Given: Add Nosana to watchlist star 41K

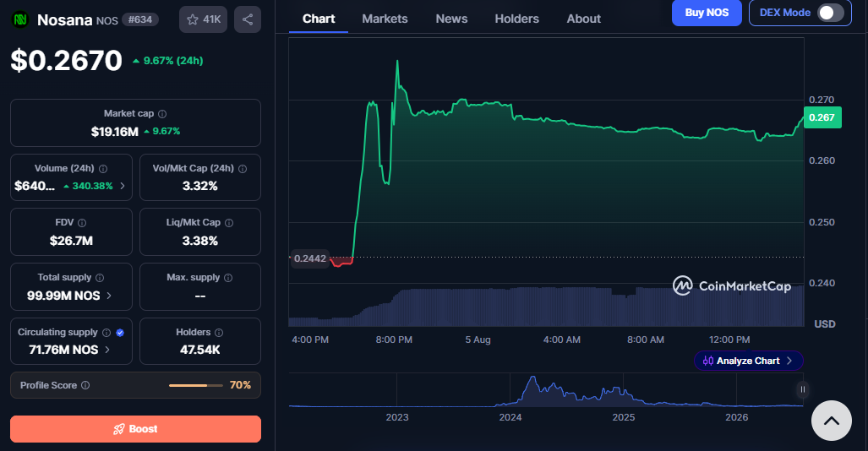Looking at the screenshot, I should point(203,20).
